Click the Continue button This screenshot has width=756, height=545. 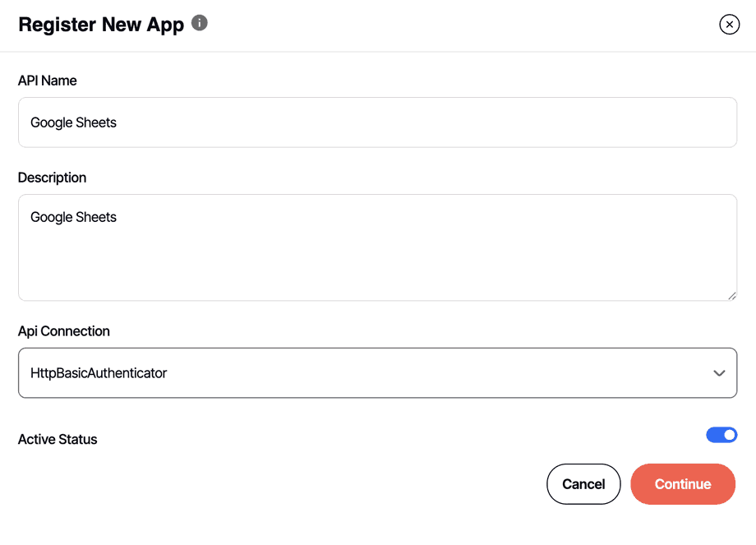(682, 484)
